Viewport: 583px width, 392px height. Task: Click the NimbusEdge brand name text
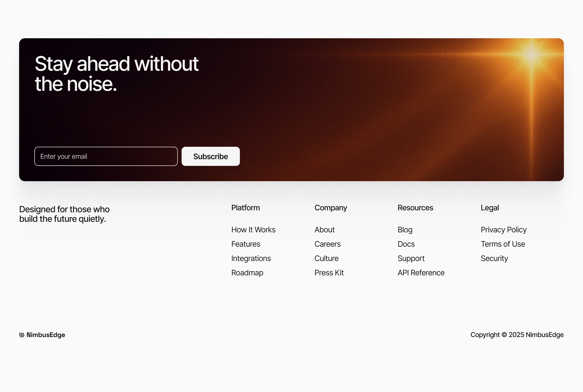[46, 335]
